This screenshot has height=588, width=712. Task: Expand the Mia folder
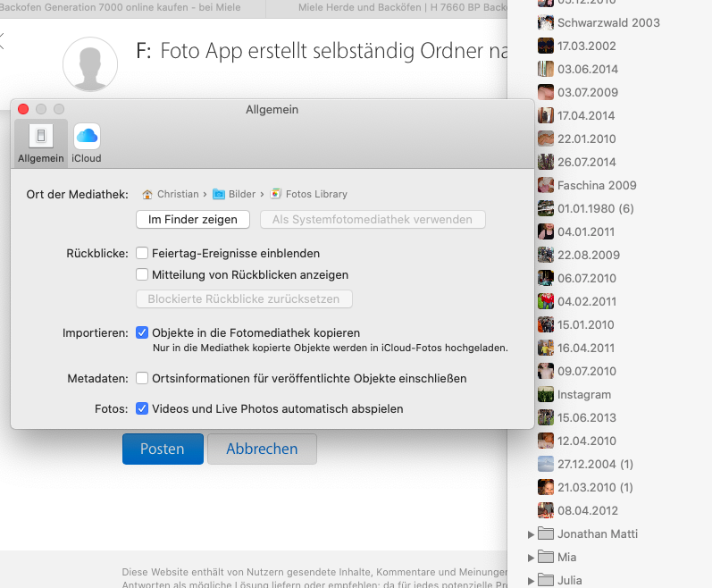531,558
